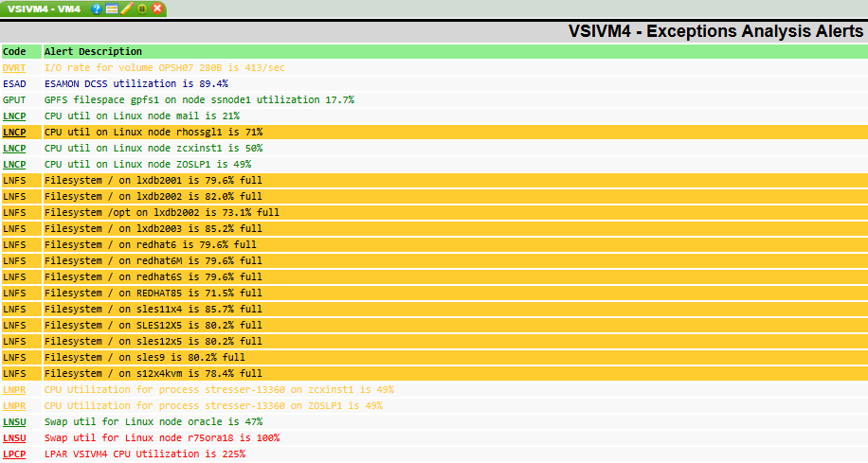This screenshot has height=463, width=868.
Task: Click the Alert Description column header
Action: [93, 52]
